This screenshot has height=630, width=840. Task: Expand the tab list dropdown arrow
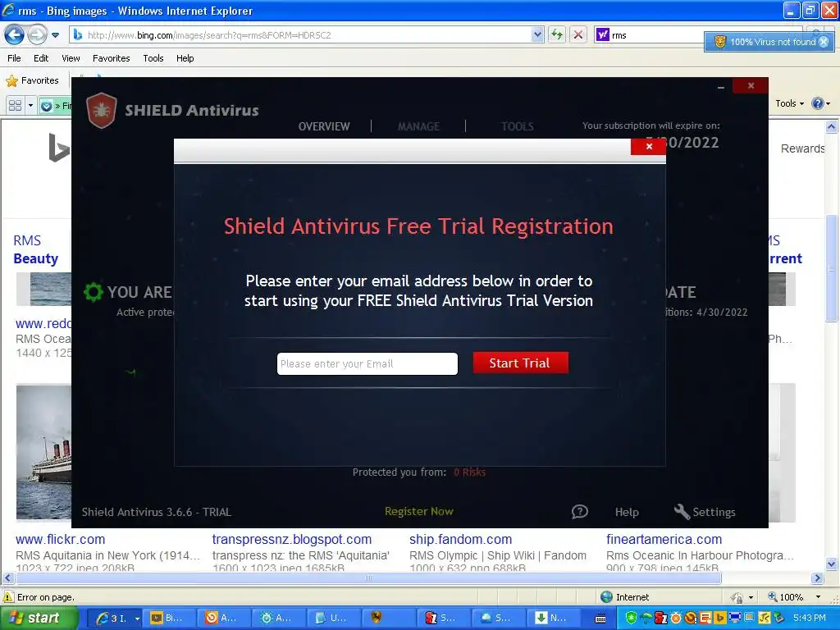30,106
